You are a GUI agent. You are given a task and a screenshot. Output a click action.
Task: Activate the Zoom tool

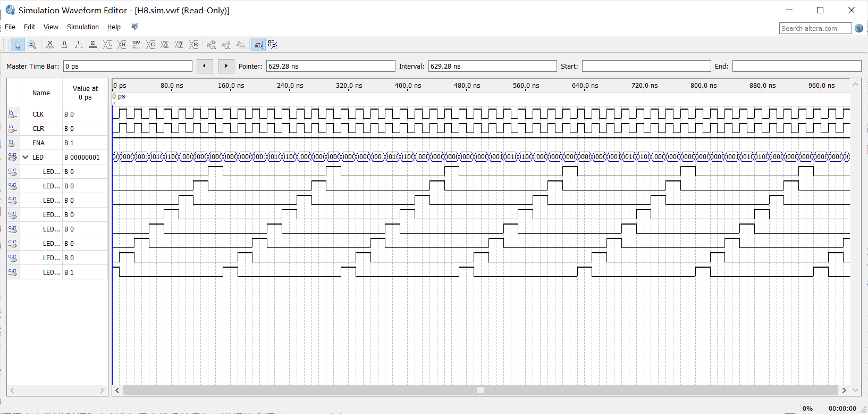(32, 45)
